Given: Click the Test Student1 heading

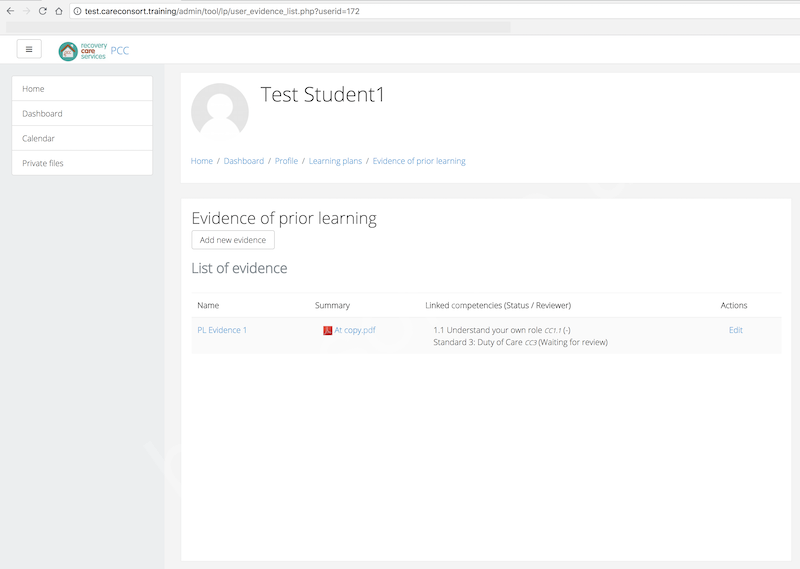Looking at the screenshot, I should click(x=322, y=95).
